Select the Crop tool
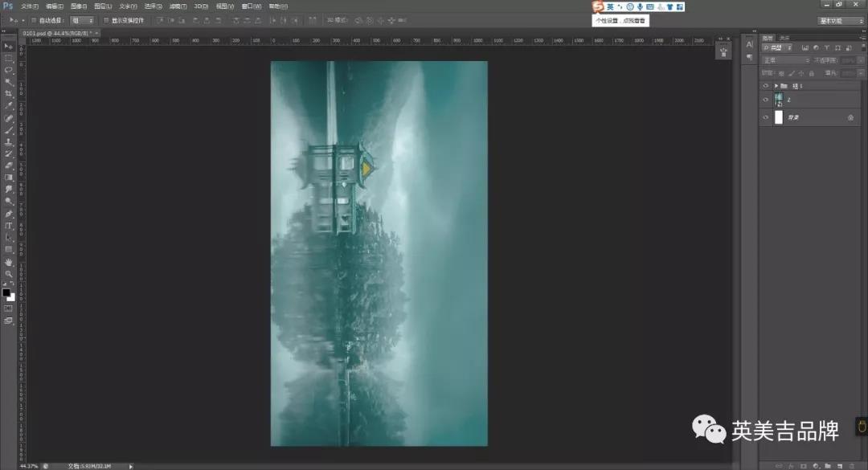The width and height of the screenshot is (868, 470). coord(8,94)
